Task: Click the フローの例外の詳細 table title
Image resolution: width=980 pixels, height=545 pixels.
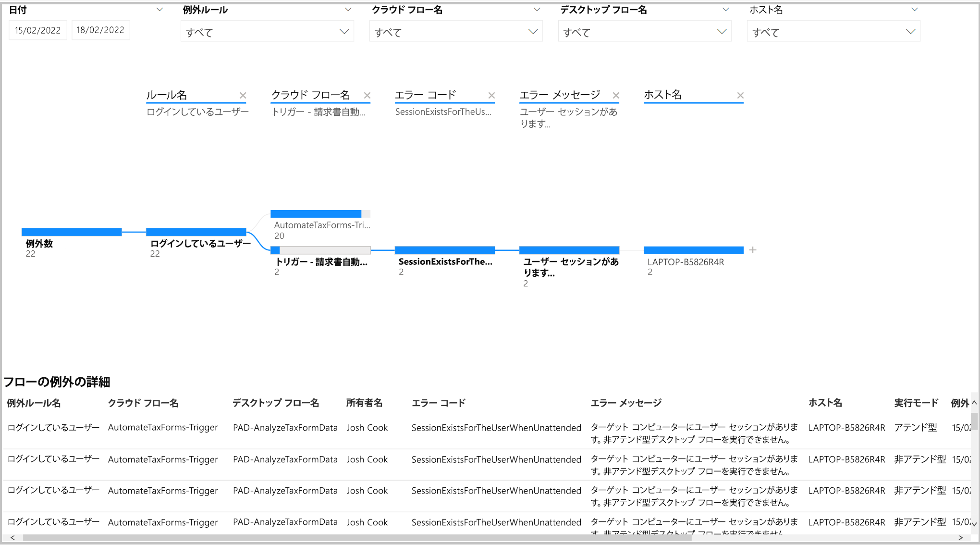Action: click(57, 382)
